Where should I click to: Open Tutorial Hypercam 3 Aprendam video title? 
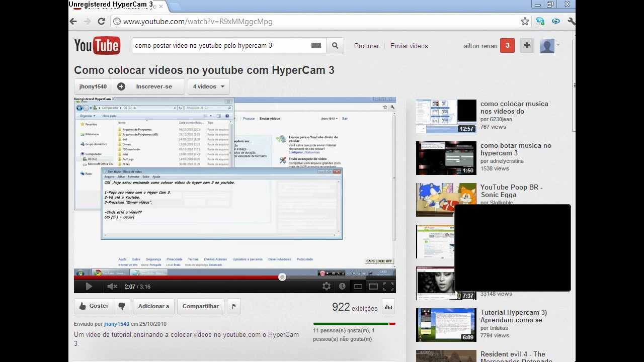tap(514, 316)
